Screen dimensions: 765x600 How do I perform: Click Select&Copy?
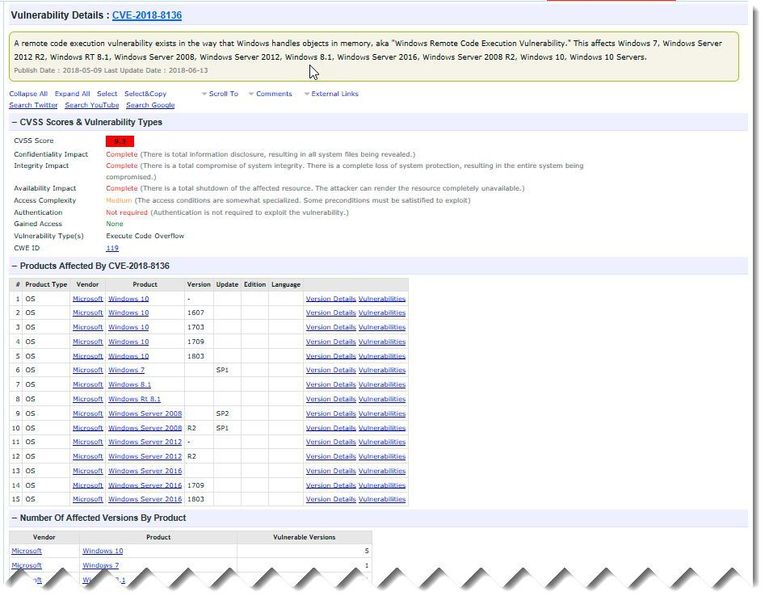click(x=145, y=94)
